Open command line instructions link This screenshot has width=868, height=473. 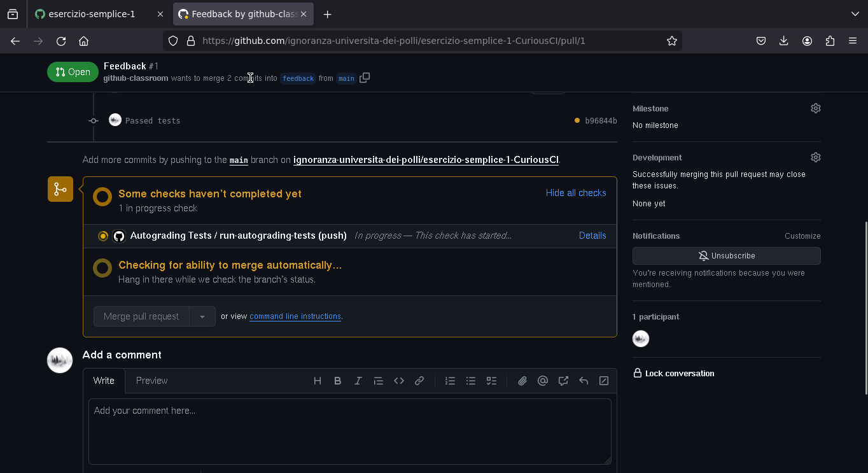(295, 316)
